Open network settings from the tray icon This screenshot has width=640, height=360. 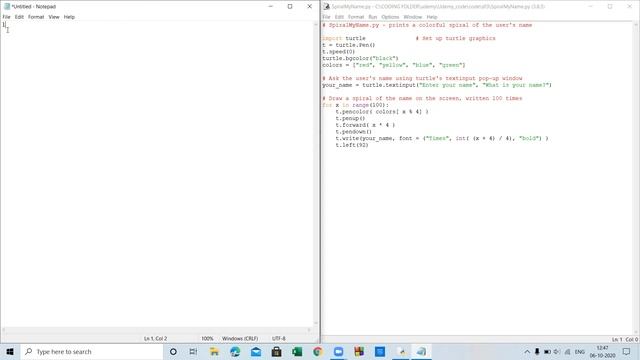[x=567, y=351]
